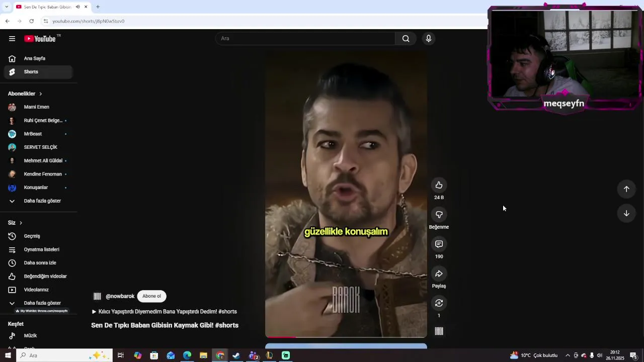Open the tab search dropdown arrow
This screenshot has width=644, height=362.
(6, 7)
